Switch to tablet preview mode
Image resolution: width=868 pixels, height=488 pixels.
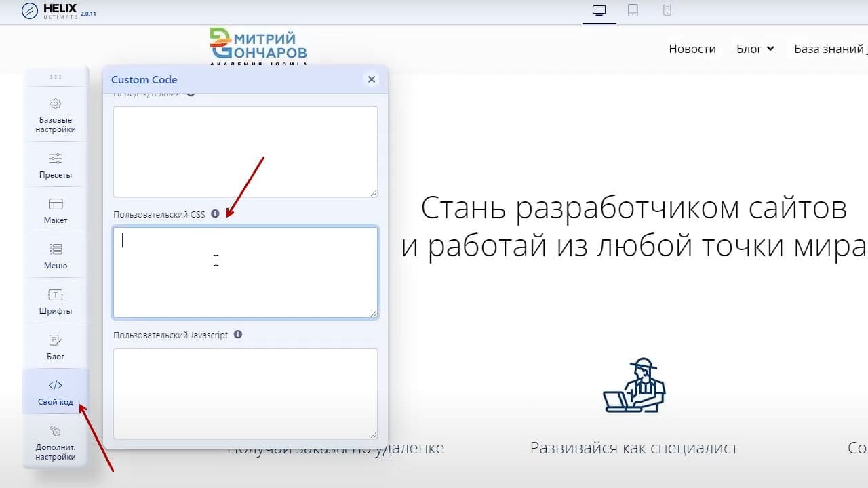(x=633, y=10)
